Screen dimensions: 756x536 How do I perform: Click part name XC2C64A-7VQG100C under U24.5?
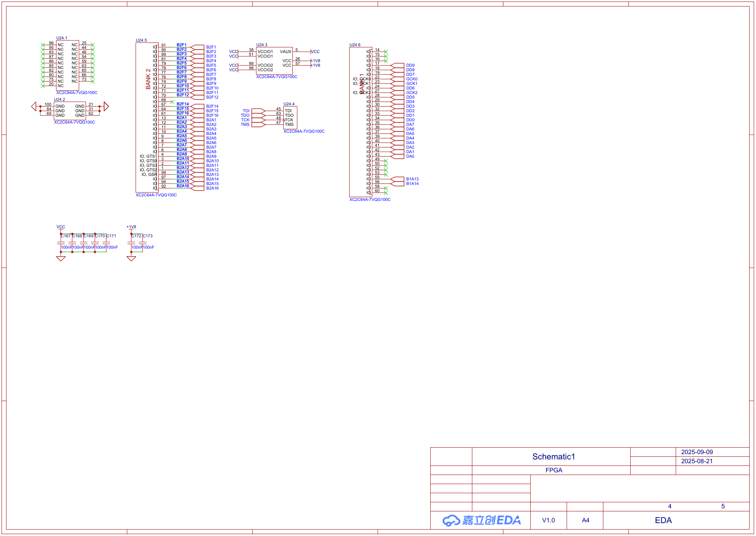(x=156, y=195)
